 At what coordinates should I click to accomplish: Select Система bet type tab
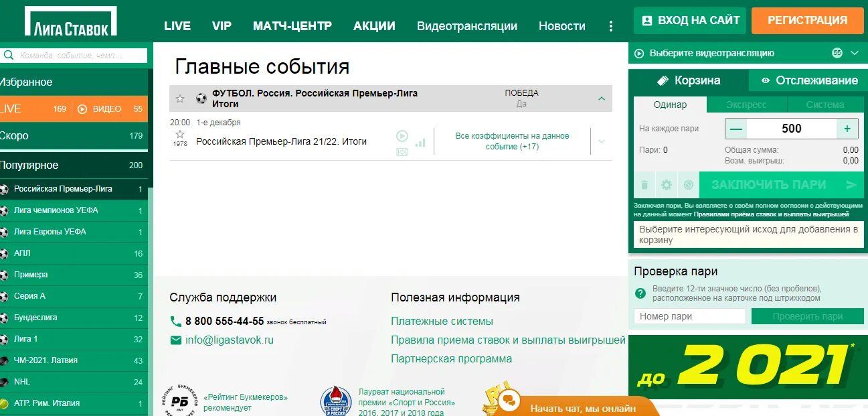pos(825,105)
